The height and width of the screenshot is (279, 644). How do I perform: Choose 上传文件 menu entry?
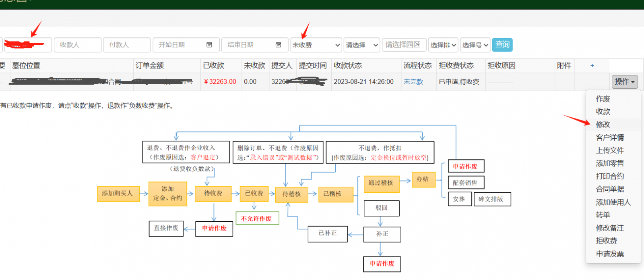(610, 150)
